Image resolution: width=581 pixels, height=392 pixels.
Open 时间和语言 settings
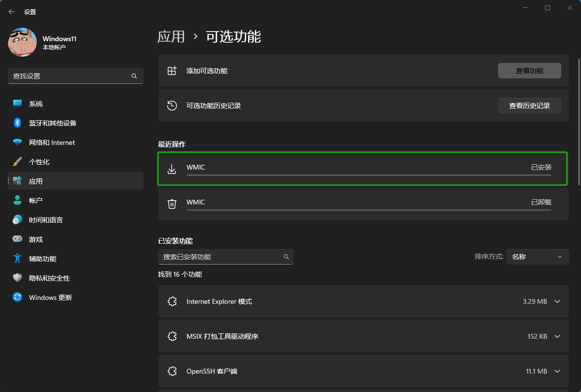(46, 220)
